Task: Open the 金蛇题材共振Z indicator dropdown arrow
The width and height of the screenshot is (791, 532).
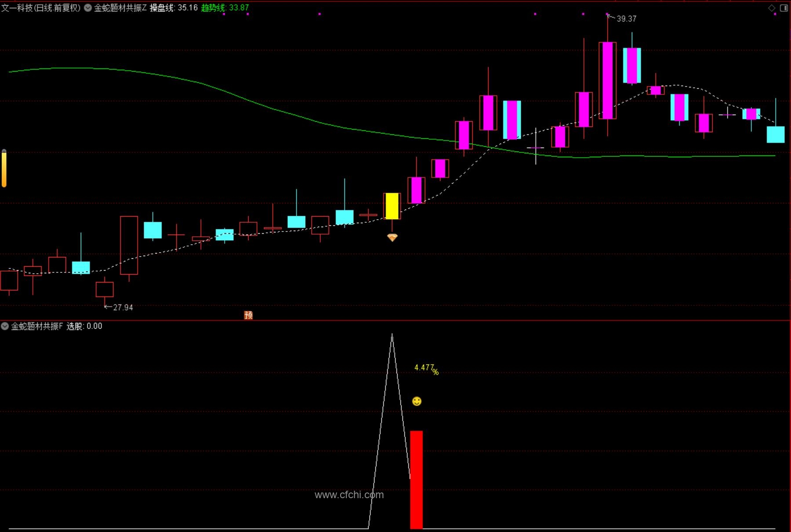Action: 88,7
